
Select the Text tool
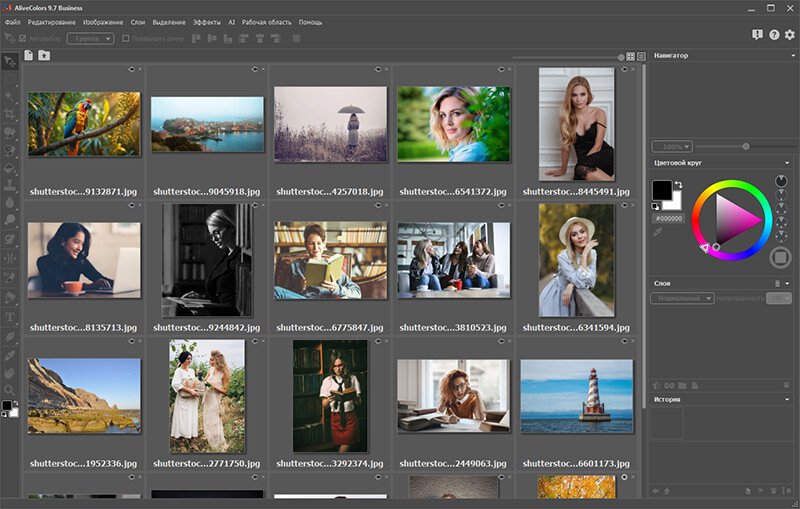pyautogui.click(x=9, y=317)
